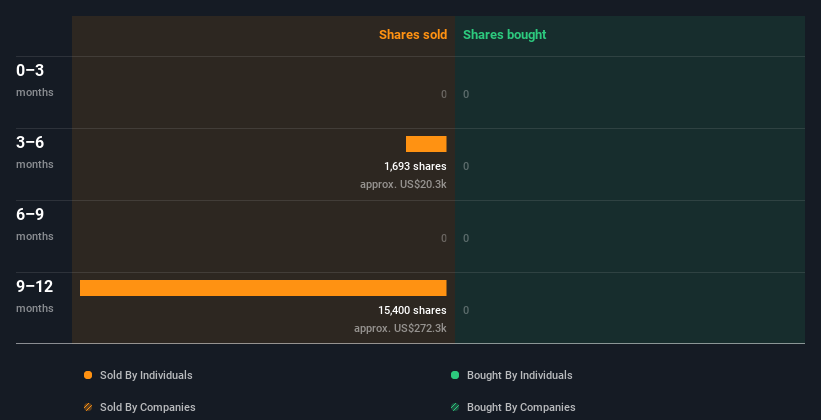Click the approx. US$272.3k value
The height and width of the screenshot is (420, 821).
pyautogui.click(x=400, y=328)
